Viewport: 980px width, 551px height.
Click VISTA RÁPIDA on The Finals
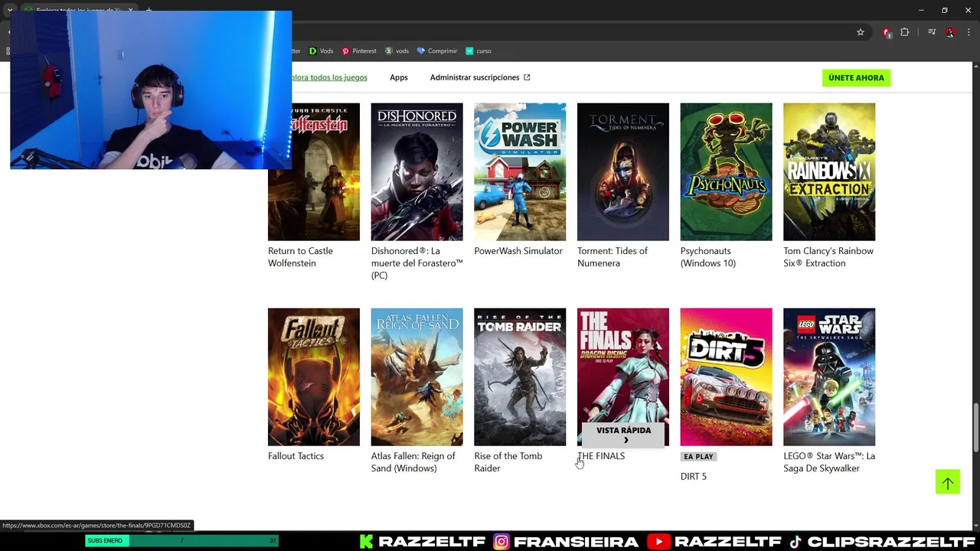tap(623, 435)
